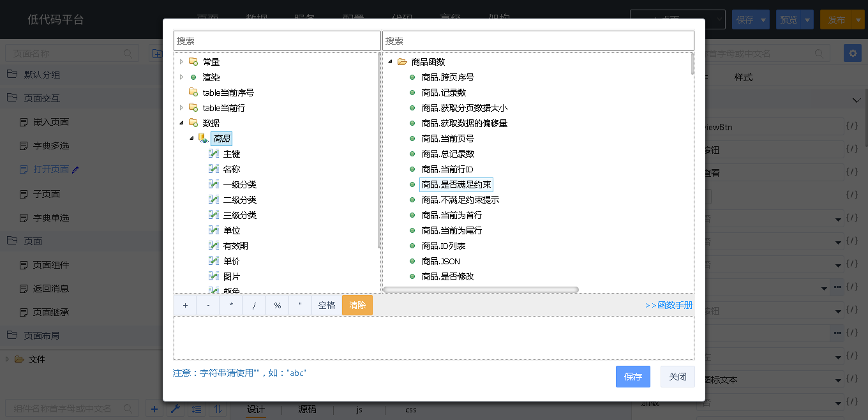Click the field icon next to 图片
The width and height of the screenshot is (868, 420).
coord(214,276)
